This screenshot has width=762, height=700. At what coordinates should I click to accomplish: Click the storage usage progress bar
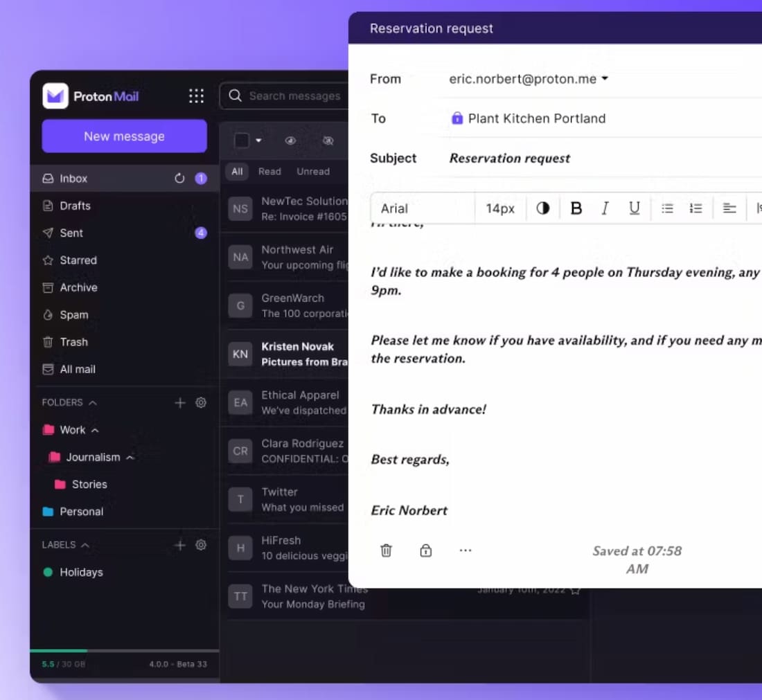[125, 650]
